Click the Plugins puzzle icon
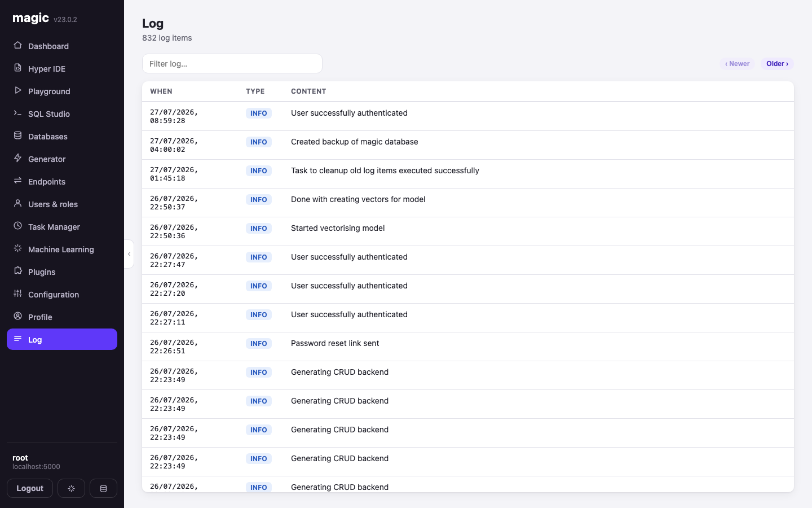 click(x=17, y=271)
